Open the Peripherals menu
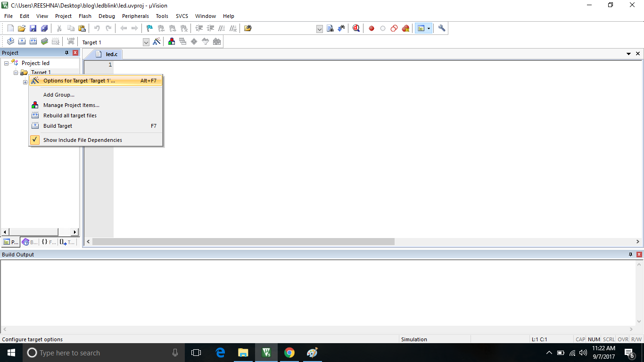This screenshot has height=362, width=644. [x=135, y=16]
